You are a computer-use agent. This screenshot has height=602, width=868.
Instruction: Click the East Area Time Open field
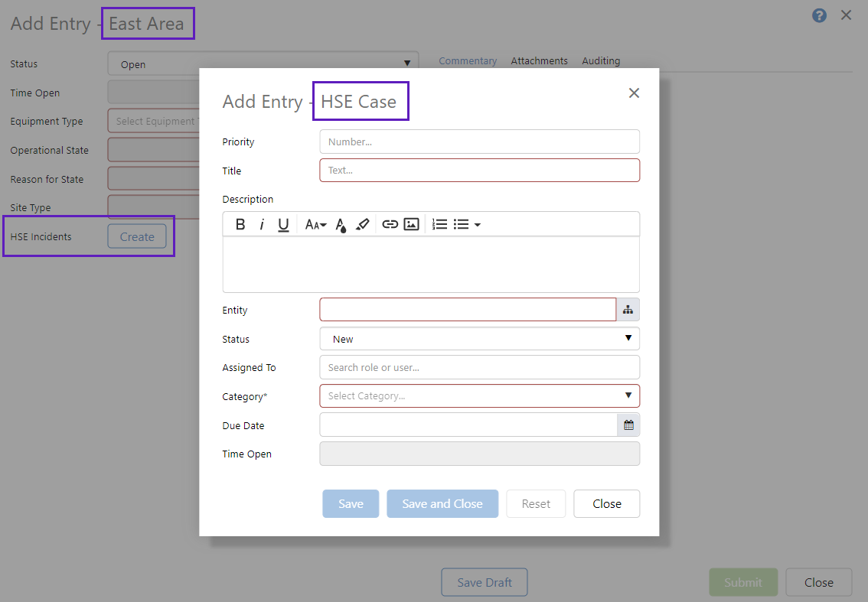154,93
